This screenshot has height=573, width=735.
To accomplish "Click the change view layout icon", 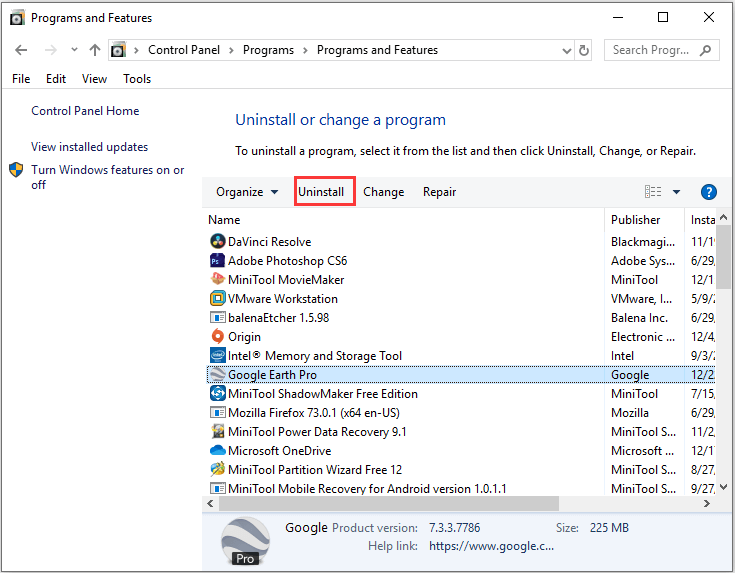I will (653, 192).
